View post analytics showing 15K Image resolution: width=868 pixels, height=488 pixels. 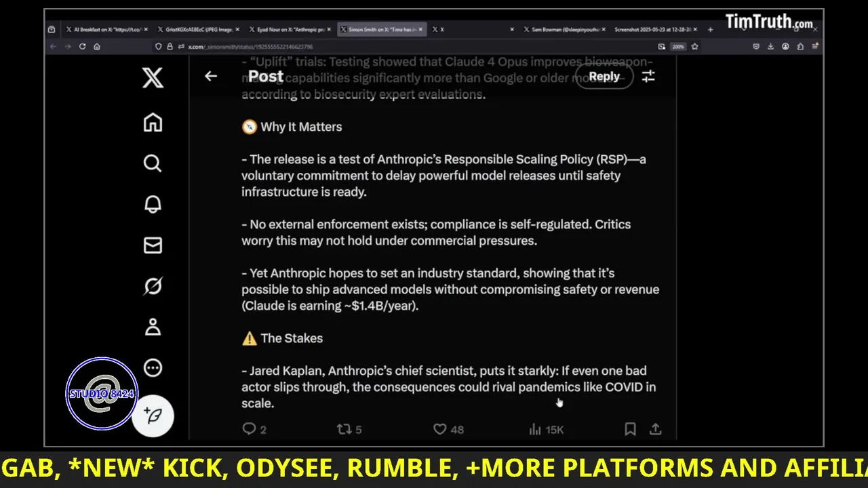coord(546,429)
